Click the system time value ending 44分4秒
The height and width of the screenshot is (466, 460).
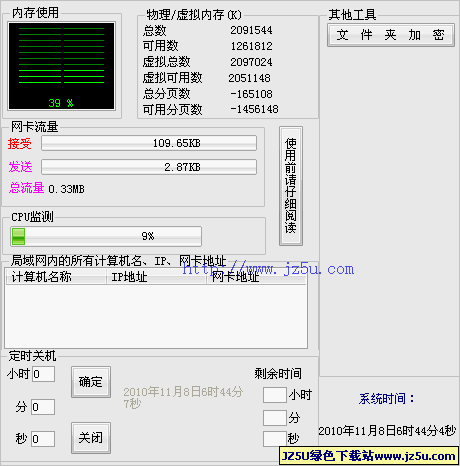[x=387, y=431]
